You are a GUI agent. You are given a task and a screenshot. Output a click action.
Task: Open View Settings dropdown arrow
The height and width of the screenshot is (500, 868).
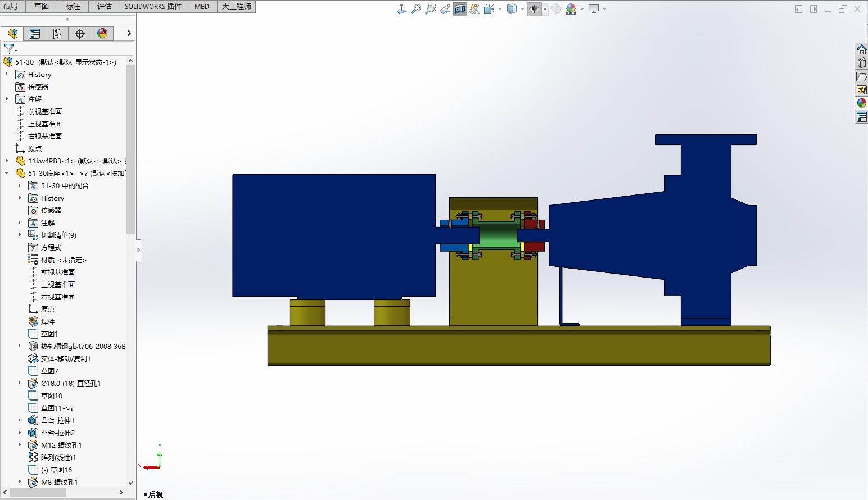pos(604,9)
